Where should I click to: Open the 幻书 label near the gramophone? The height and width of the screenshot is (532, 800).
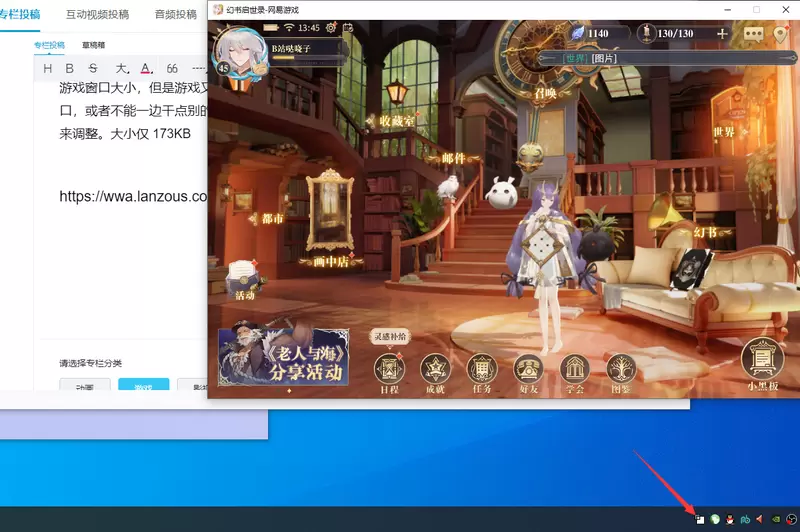(x=706, y=233)
